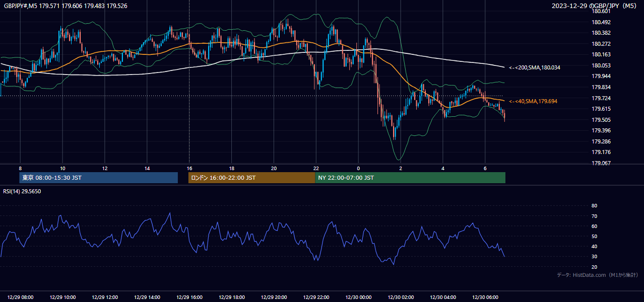The image size is (644, 302).
Task: Click RSI scale level 80
Action: click(x=594, y=206)
